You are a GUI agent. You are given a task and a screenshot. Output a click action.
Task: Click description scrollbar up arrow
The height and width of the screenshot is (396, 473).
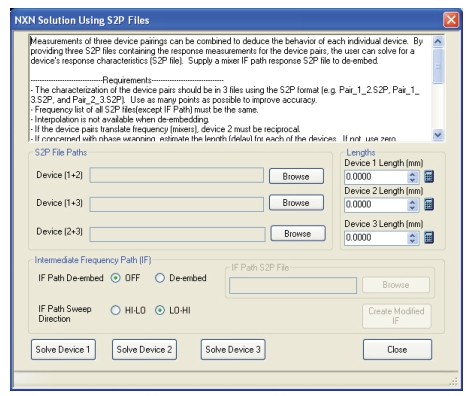pos(438,42)
